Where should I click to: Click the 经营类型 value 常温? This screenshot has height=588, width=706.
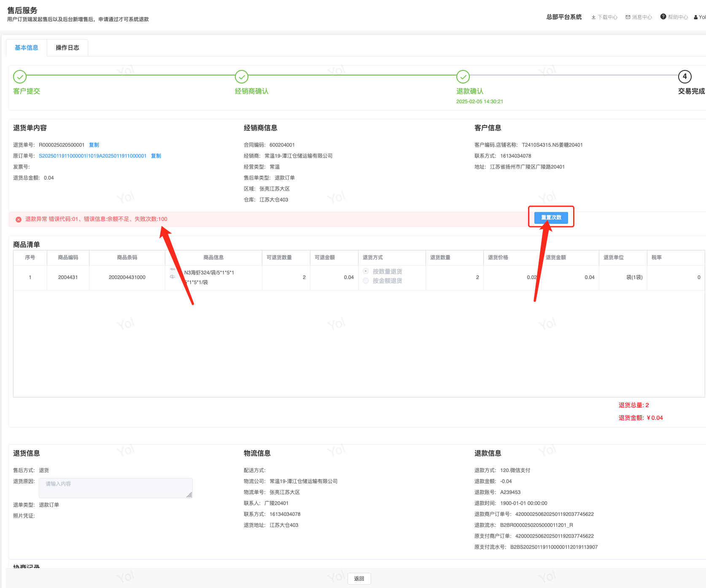pos(275,167)
